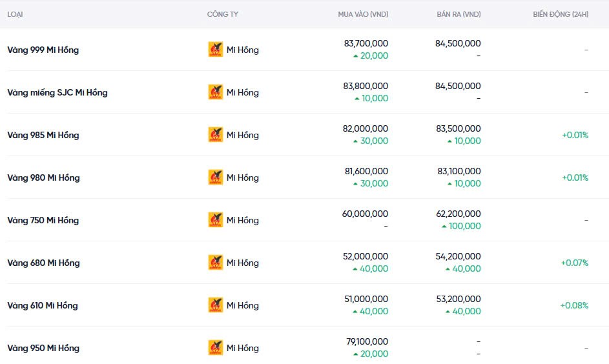Open the Vàng 999 Mi Hồng entry
The image size is (609, 364).
point(43,50)
